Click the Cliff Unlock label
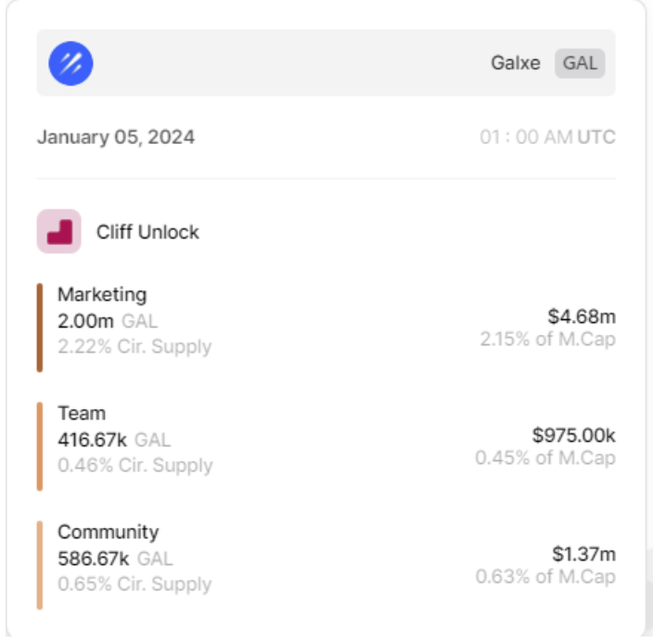 tap(147, 232)
